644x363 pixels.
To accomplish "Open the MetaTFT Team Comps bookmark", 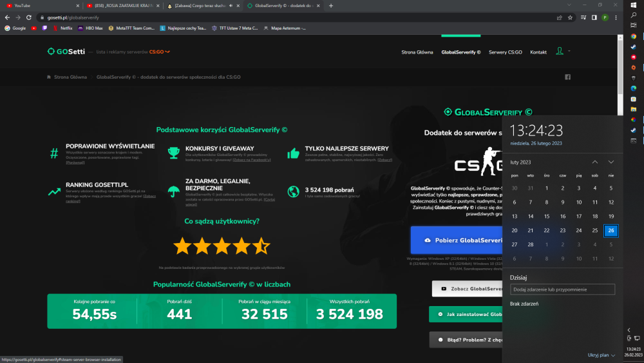I will (x=131, y=28).
